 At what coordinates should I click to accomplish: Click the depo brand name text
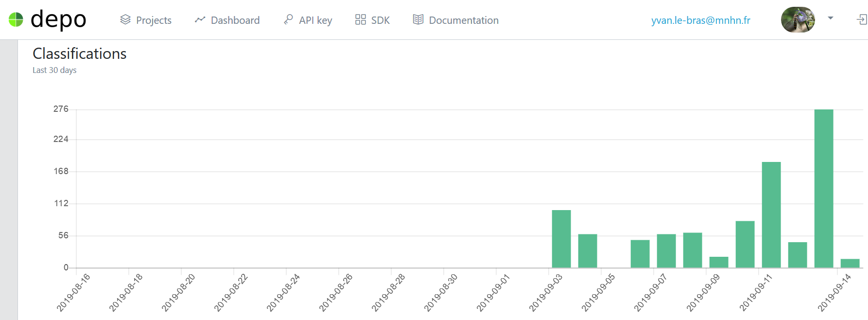pyautogui.click(x=58, y=19)
